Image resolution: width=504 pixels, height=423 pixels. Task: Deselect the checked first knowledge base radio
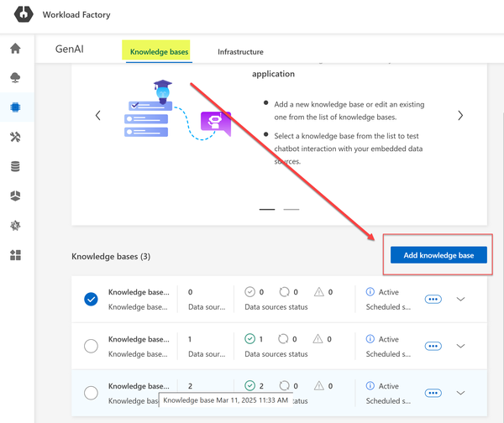tap(91, 300)
